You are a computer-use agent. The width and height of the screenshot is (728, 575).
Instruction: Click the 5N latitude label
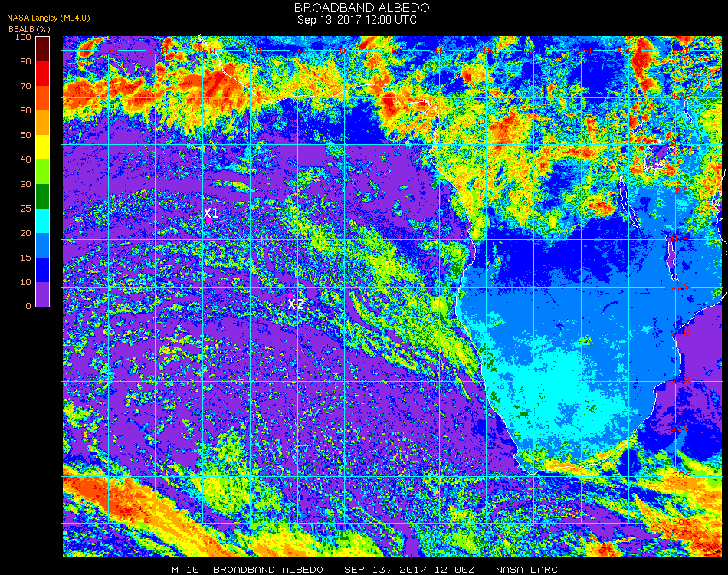[682, 97]
